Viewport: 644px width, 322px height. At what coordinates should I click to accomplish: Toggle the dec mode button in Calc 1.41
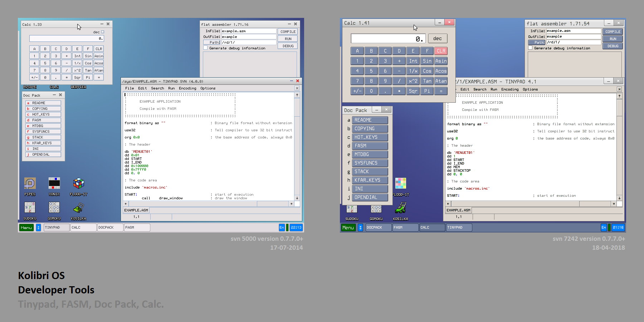click(438, 38)
